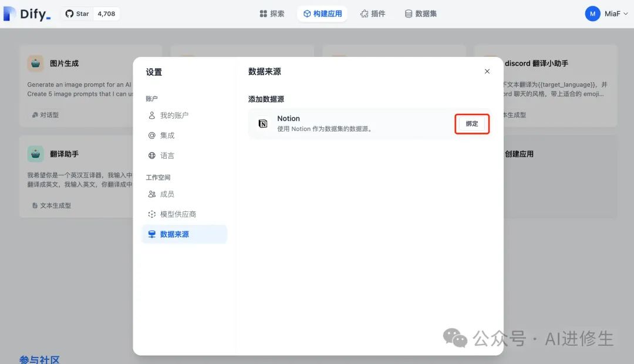Click the 数据集 database icon

pos(409,14)
